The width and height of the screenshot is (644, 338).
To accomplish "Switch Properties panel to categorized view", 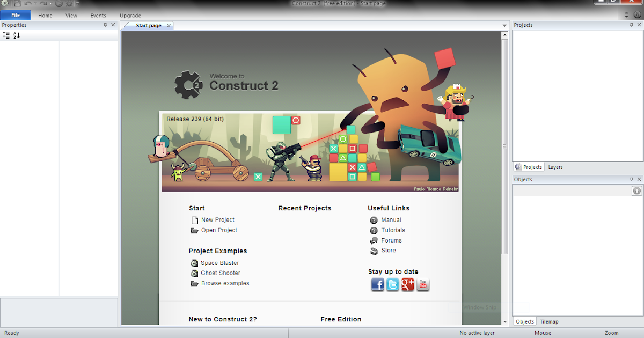I will click(6, 35).
